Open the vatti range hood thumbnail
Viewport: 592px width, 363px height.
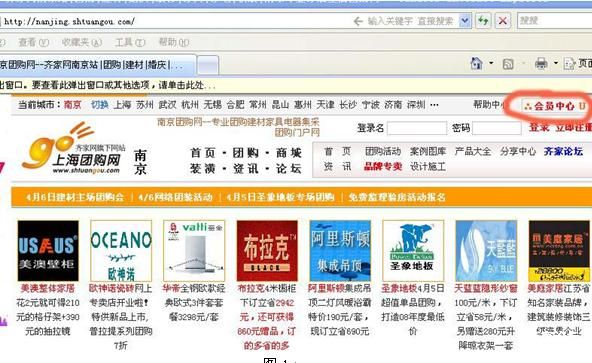(x=194, y=251)
